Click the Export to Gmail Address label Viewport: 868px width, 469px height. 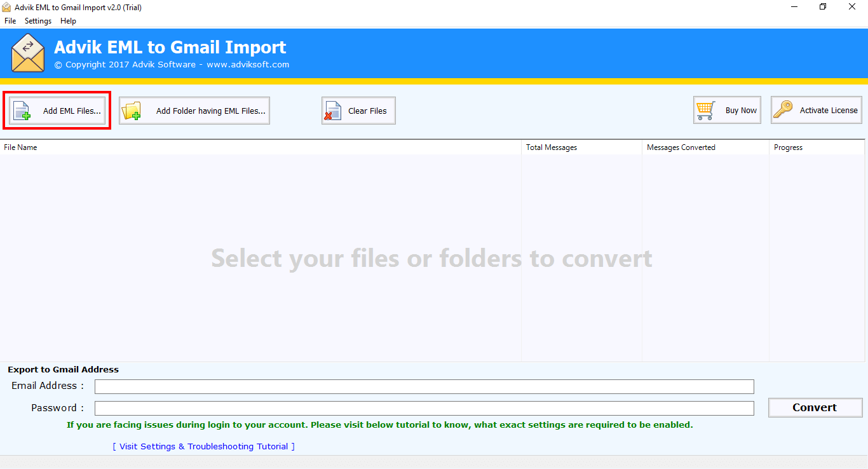coord(63,369)
